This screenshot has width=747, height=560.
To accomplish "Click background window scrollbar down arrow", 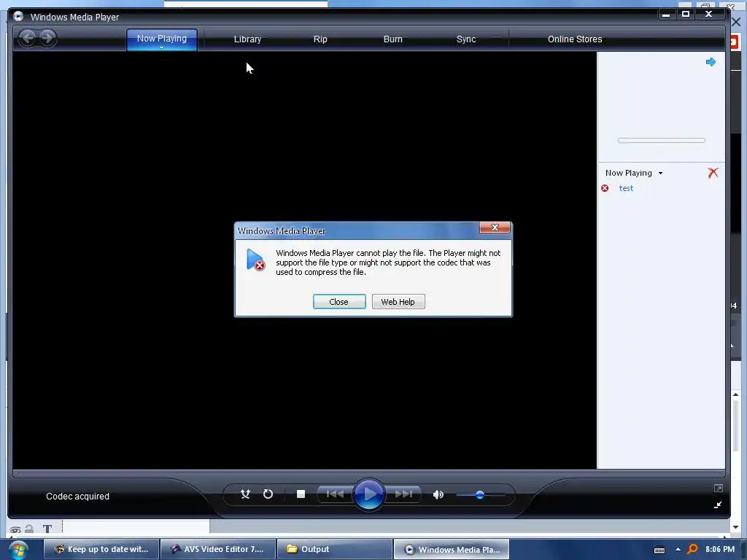I will [736, 527].
